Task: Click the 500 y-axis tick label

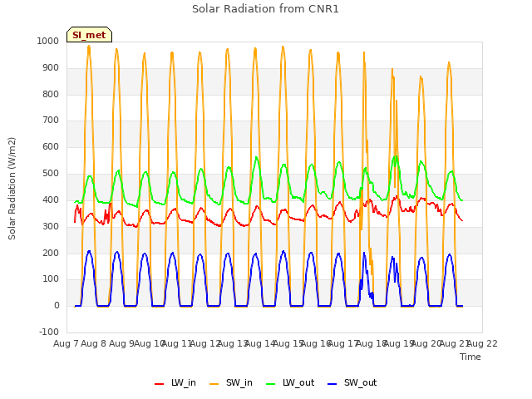Action: click(51, 174)
